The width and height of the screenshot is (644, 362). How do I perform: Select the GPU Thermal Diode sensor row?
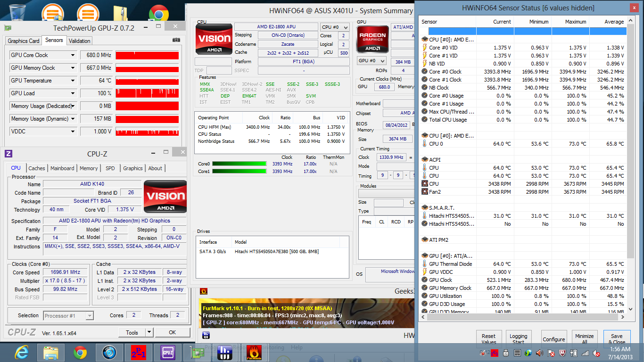pos(523,264)
